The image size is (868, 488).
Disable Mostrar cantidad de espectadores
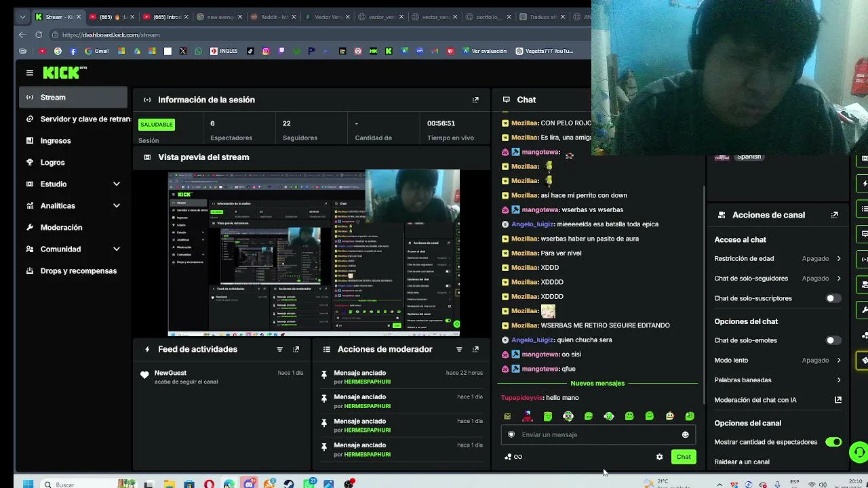(833, 442)
